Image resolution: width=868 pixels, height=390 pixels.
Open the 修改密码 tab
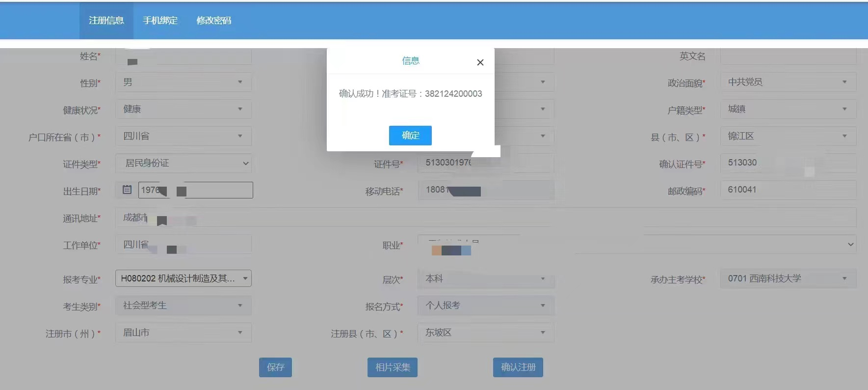pyautogui.click(x=213, y=21)
